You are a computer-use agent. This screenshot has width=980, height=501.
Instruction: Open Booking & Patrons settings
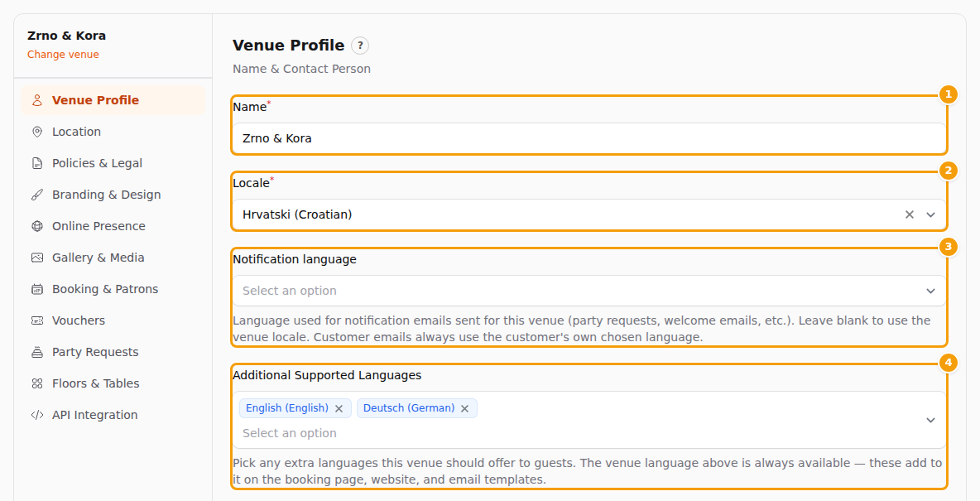(113, 289)
